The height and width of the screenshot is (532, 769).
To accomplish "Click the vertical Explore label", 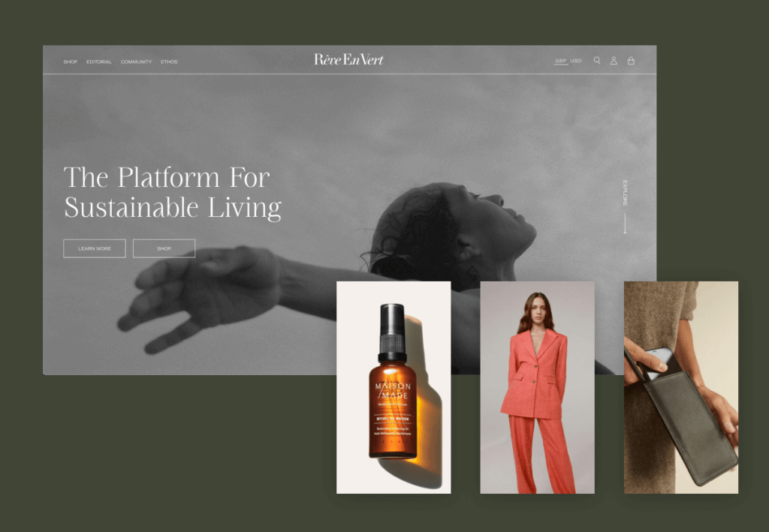I will pos(625,193).
